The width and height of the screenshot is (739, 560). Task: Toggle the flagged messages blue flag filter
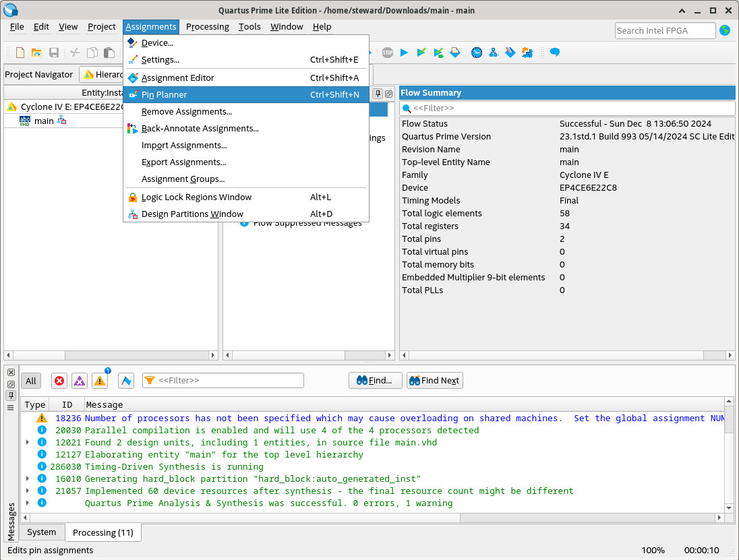[x=126, y=381]
